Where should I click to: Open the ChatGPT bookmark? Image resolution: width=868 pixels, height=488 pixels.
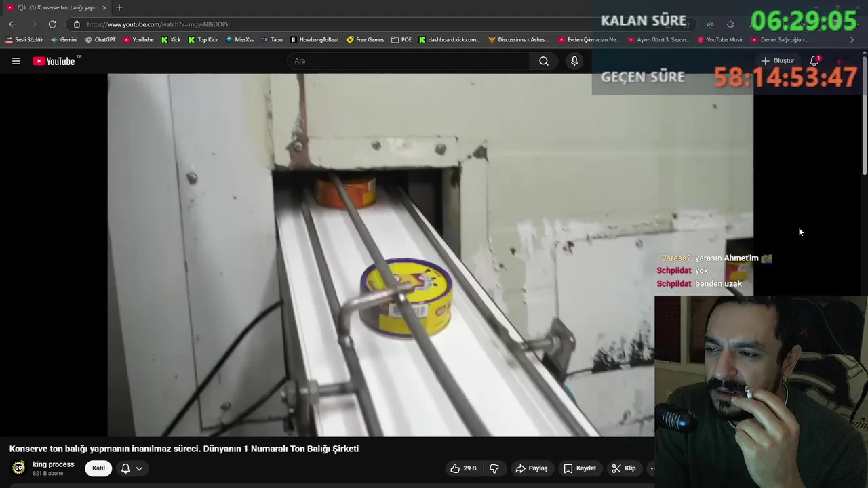[100, 40]
